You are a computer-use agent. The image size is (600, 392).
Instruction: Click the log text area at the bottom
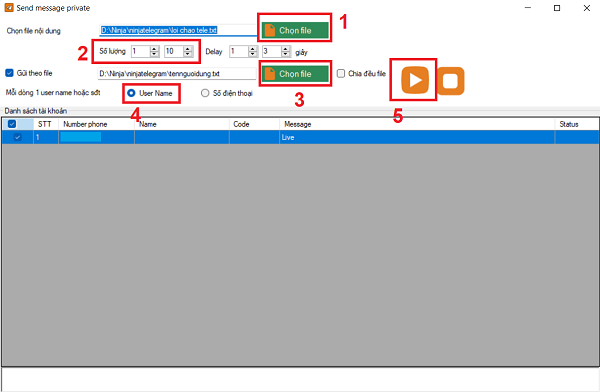(x=300, y=379)
